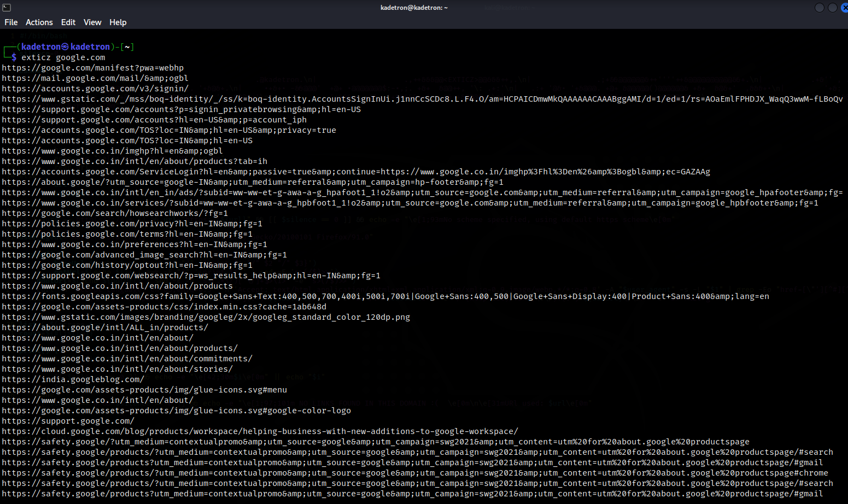
Task: Click the intl/en/about/stories/ URL
Action: point(118,369)
